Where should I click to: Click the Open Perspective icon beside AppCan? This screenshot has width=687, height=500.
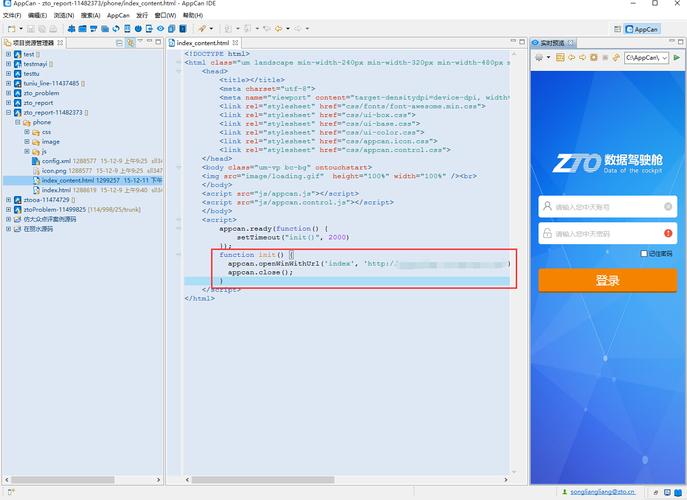coord(617,29)
